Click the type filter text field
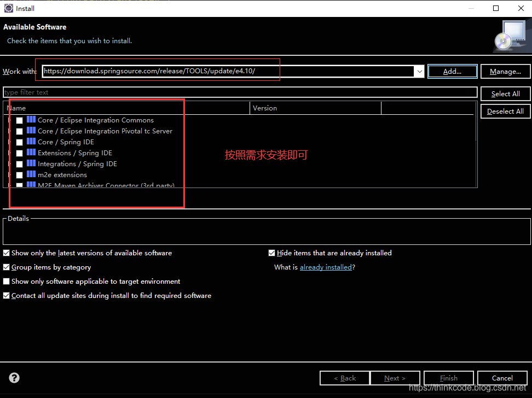532x398 pixels. [240, 92]
